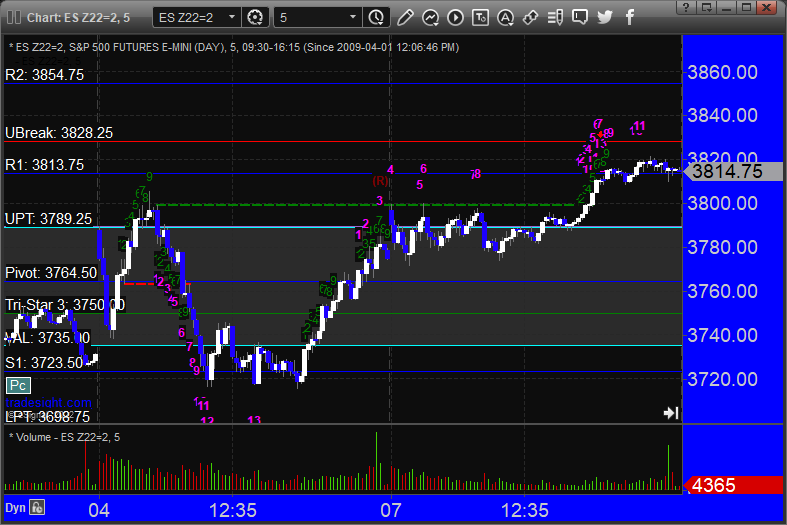Click the S1: 3723.50 level label

point(44,362)
